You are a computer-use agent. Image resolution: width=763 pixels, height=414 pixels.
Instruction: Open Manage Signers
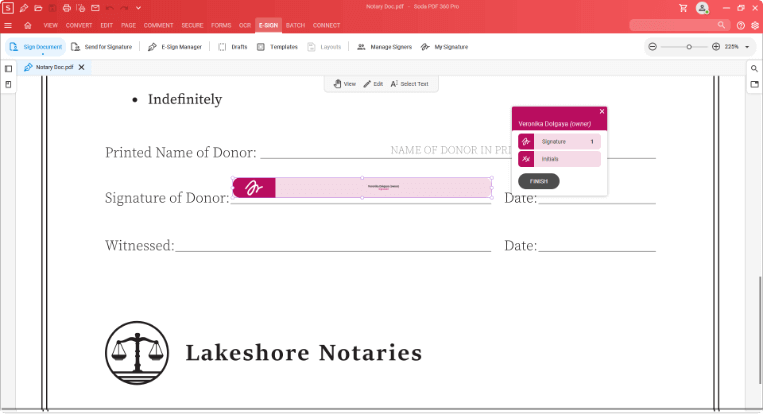tap(383, 47)
